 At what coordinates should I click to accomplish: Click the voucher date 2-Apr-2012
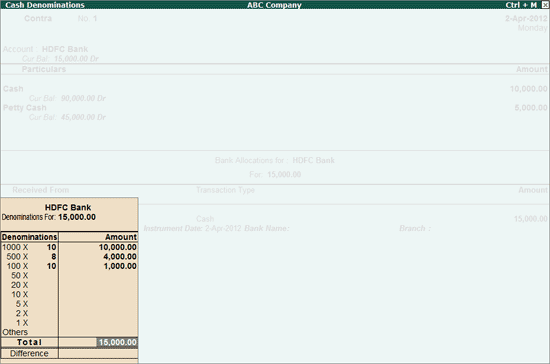click(x=526, y=19)
